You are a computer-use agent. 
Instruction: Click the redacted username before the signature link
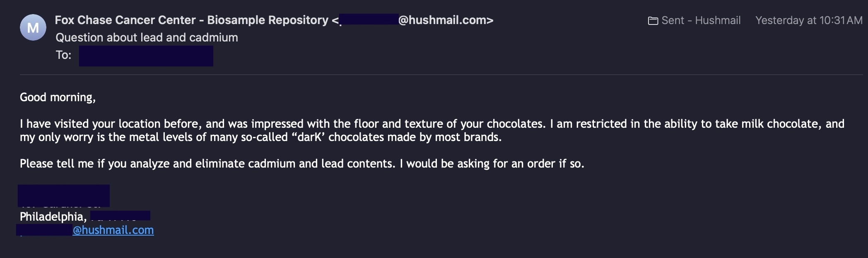44,230
